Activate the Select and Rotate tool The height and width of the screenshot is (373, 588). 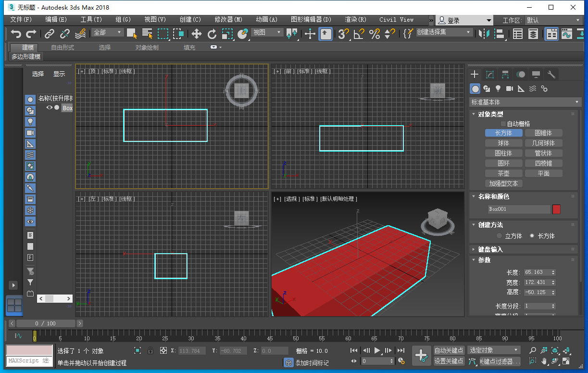tap(212, 33)
